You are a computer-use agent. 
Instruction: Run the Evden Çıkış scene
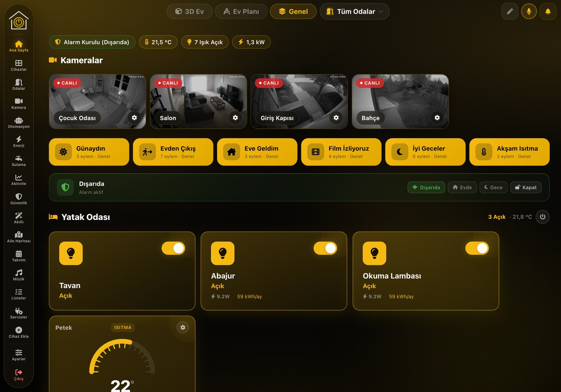(x=173, y=152)
